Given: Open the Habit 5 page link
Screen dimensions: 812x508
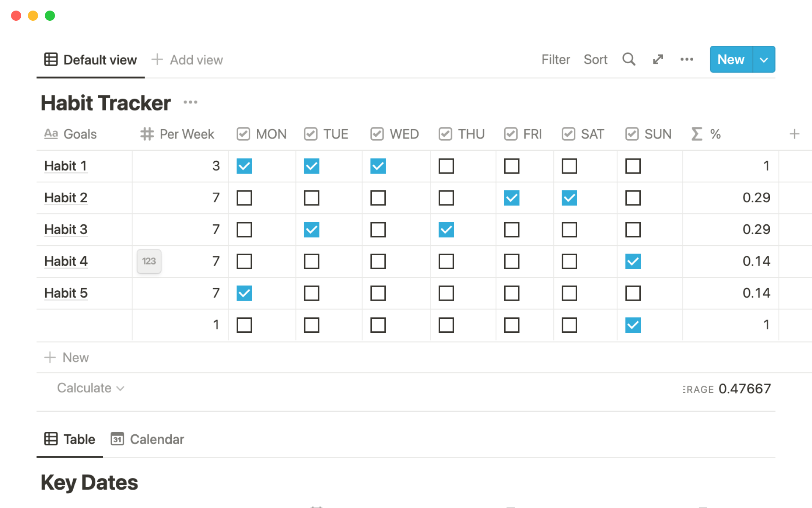Looking at the screenshot, I should coord(66,293).
